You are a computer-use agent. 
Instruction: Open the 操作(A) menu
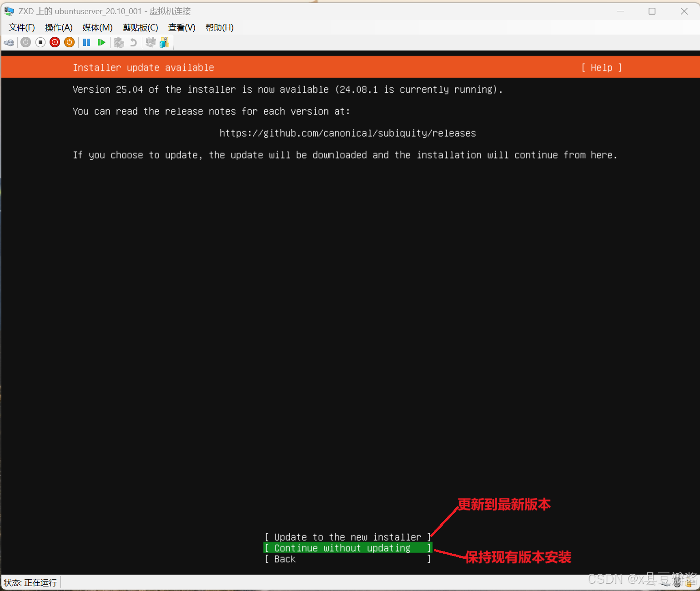58,27
